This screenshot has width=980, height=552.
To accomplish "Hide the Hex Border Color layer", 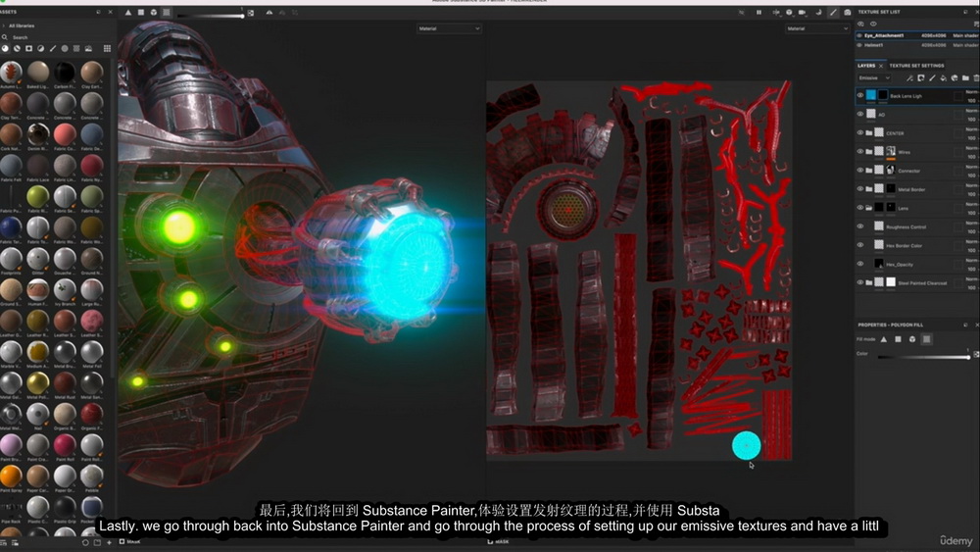I will pyautogui.click(x=860, y=246).
